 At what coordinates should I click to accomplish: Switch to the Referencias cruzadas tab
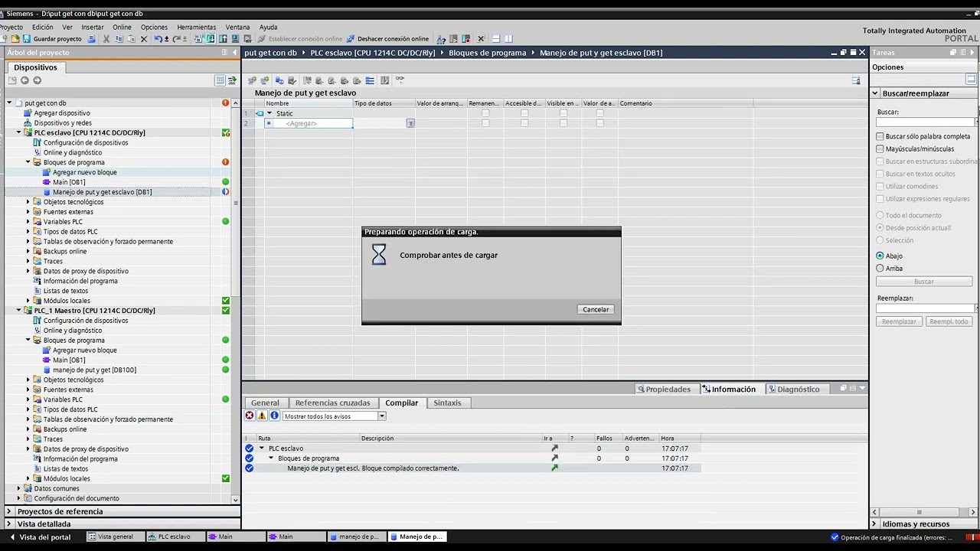[332, 403]
